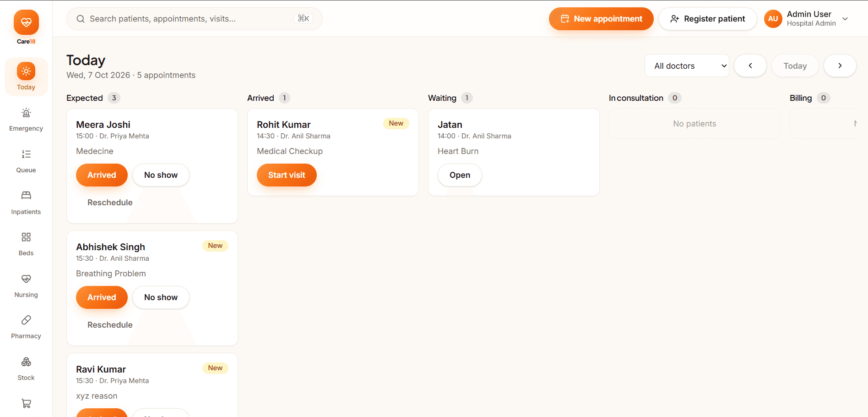The width and height of the screenshot is (868, 417).
Task: Select Ravi Kumar's patient name
Action: (101, 369)
